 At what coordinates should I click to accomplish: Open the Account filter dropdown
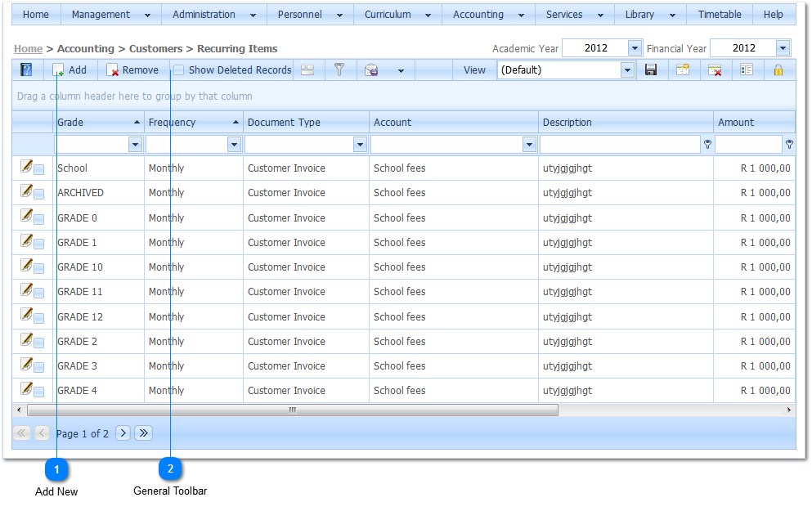(x=529, y=145)
